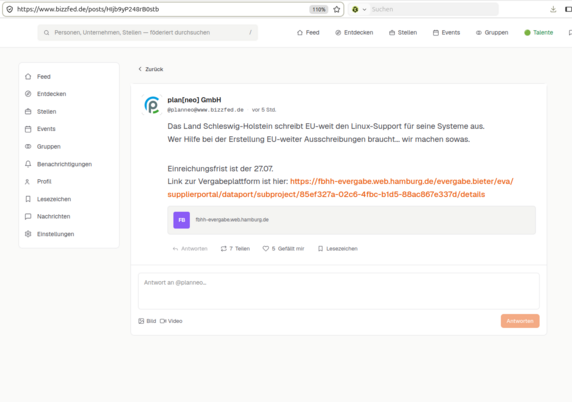This screenshot has width=572, height=402.
Task: Click the Video camera attachment icon
Action: pyautogui.click(x=163, y=321)
